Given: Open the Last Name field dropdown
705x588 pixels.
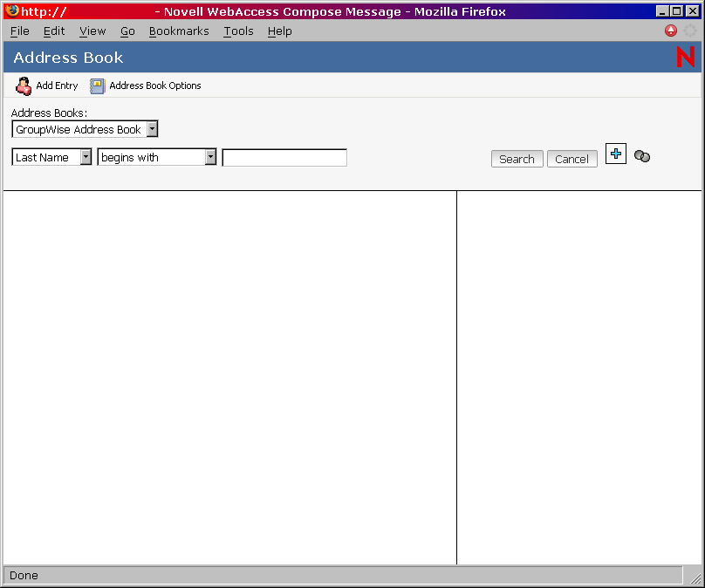Looking at the screenshot, I should 51,157.
